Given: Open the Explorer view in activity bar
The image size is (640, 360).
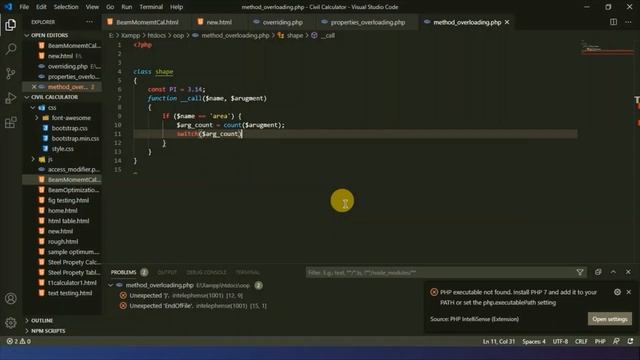Looking at the screenshot, I should tap(11, 25).
